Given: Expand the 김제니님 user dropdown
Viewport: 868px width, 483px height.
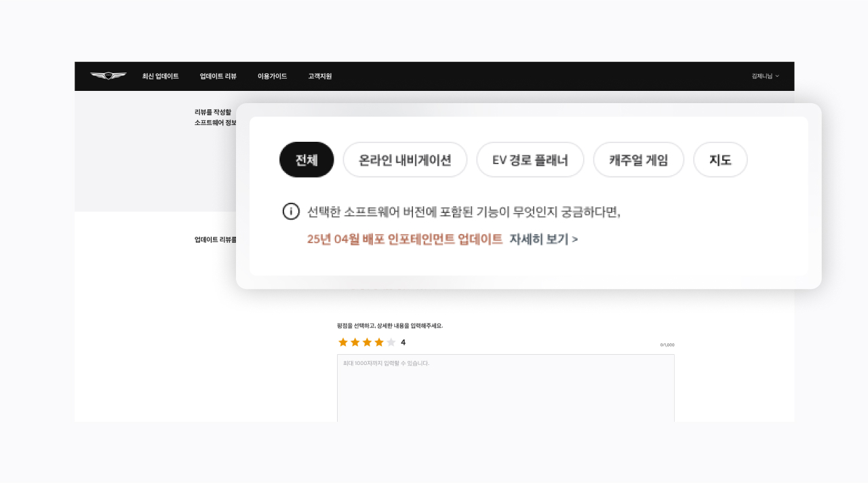Looking at the screenshot, I should [766, 76].
